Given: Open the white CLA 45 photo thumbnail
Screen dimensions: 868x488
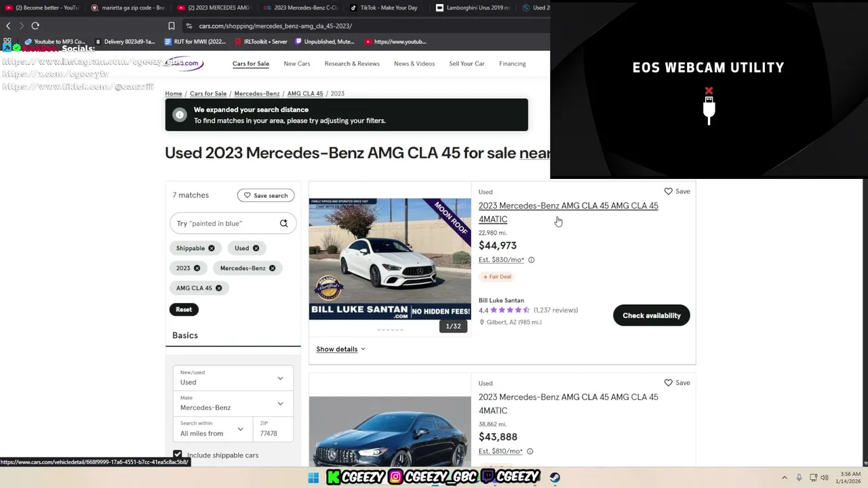Looking at the screenshot, I should (390, 259).
